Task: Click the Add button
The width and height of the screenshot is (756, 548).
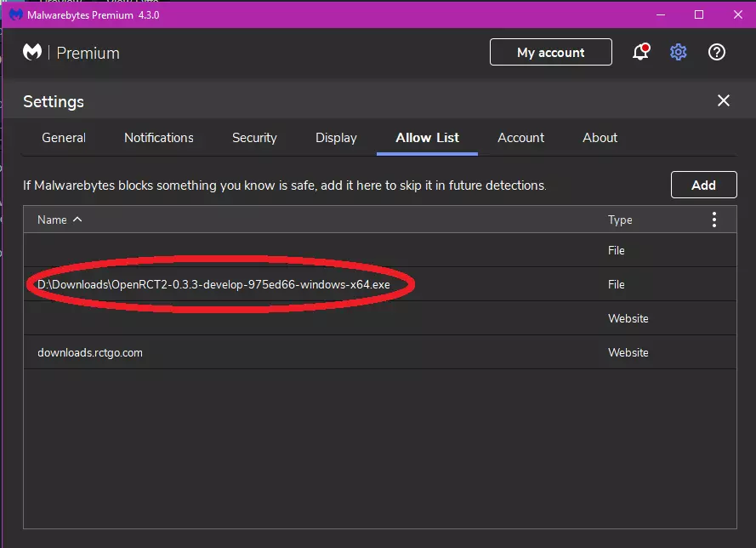Action: click(x=703, y=185)
